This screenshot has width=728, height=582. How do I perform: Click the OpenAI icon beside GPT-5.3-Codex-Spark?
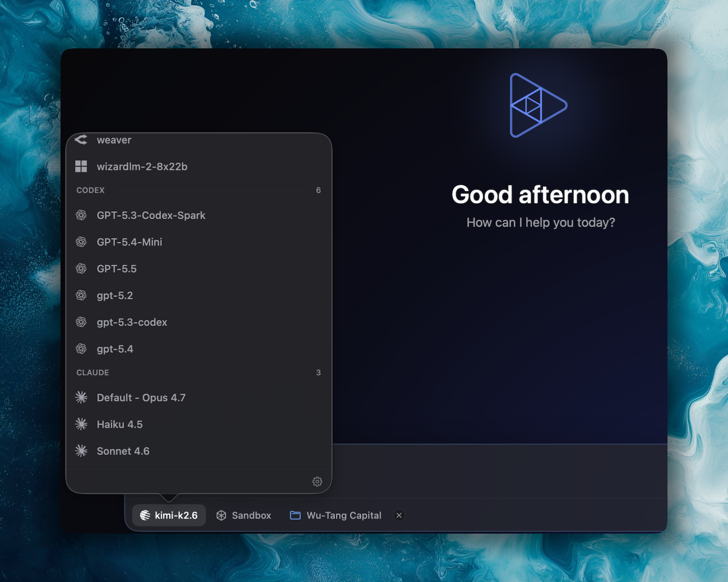click(81, 215)
